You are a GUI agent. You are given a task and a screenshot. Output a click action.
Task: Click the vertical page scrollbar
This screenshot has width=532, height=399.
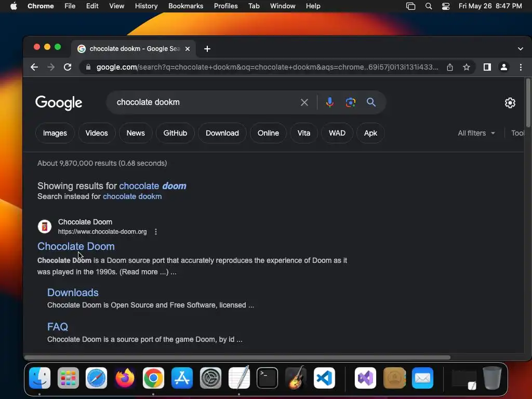coord(528,103)
